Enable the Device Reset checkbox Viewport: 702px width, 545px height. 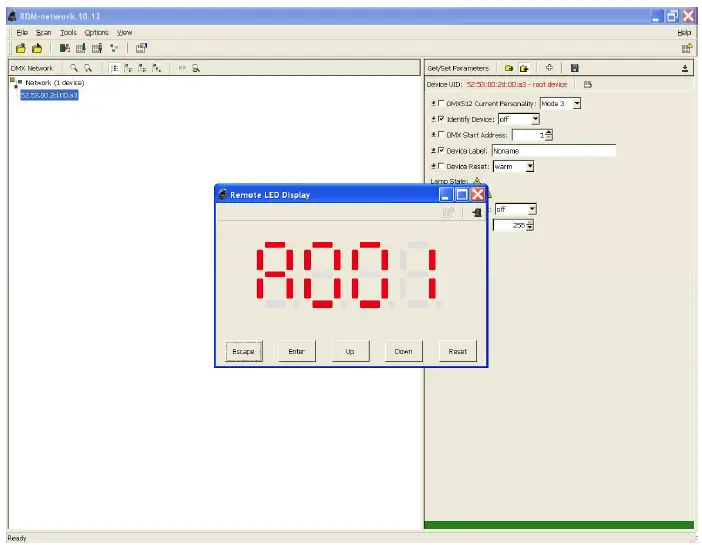441,166
